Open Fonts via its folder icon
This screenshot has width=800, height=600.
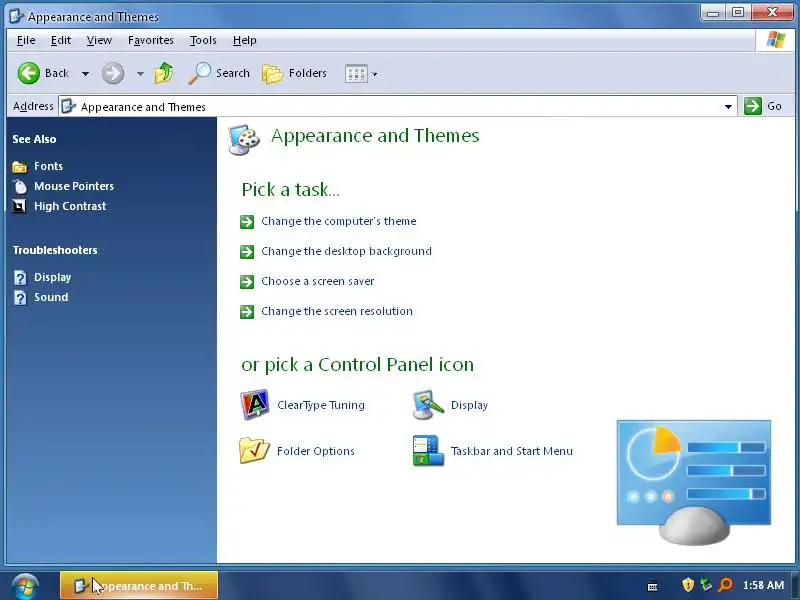click(x=20, y=166)
